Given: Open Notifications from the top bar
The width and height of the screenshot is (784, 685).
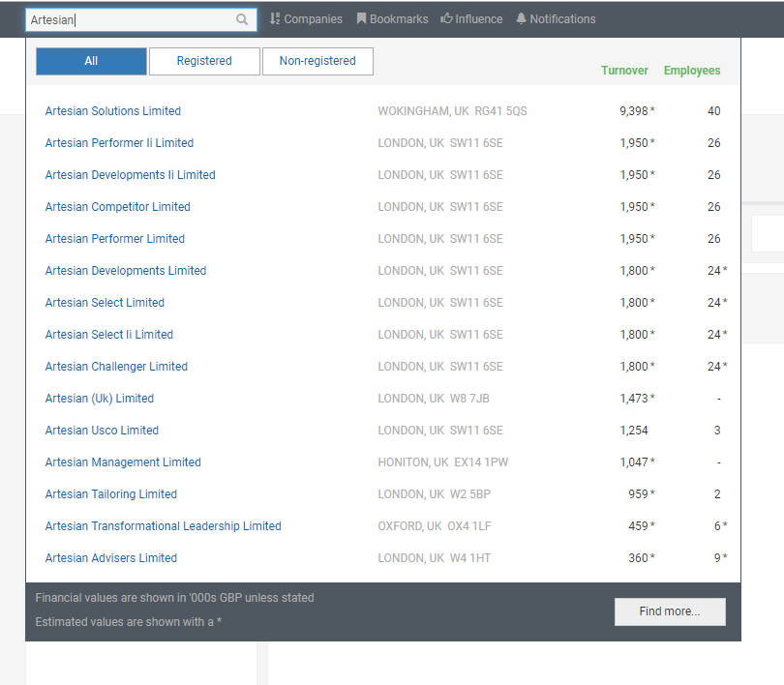Looking at the screenshot, I should [x=556, y=19].
